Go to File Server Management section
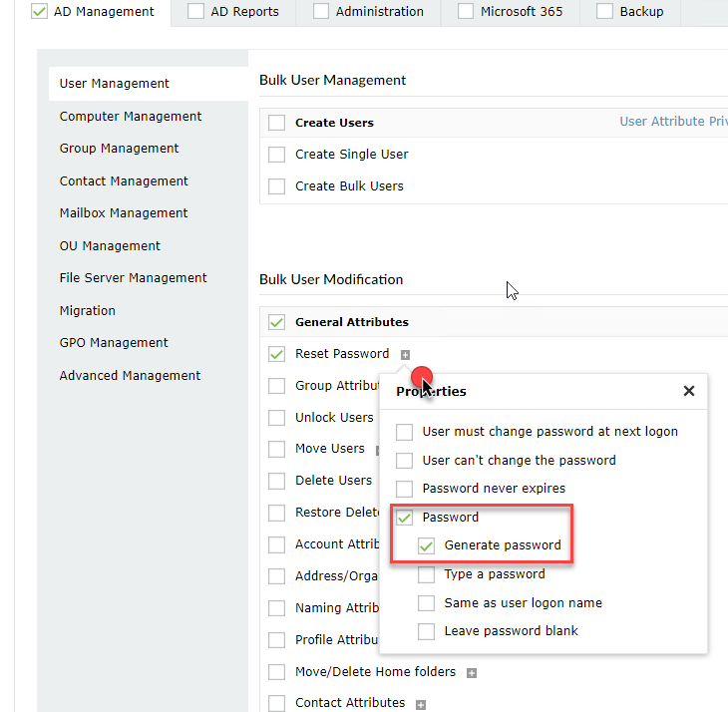728x712 pixels. click(133, 278)
